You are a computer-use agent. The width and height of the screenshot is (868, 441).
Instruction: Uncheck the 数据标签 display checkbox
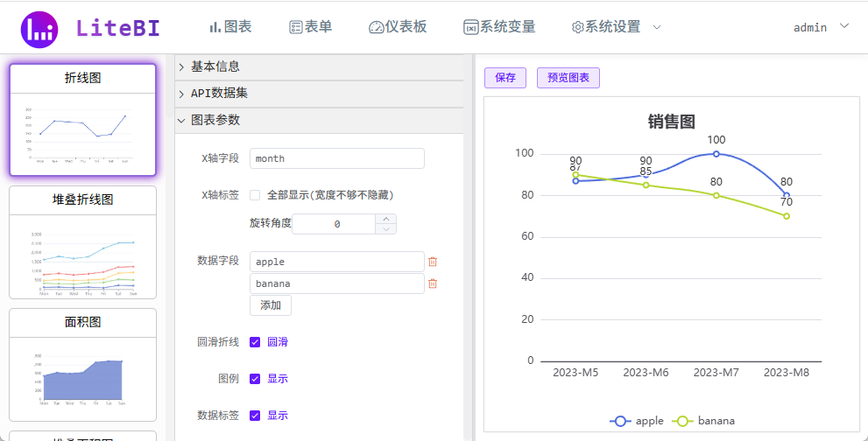tap(255, 416)
